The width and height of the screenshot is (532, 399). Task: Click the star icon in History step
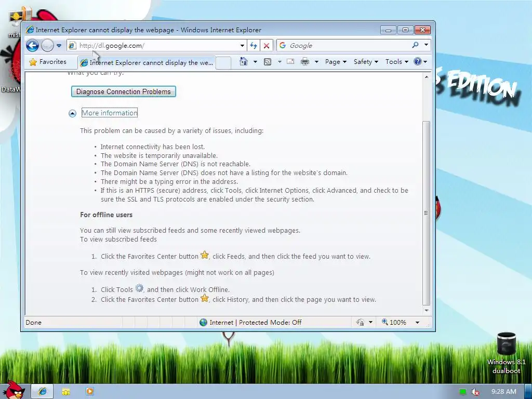(x=205, y=298)
